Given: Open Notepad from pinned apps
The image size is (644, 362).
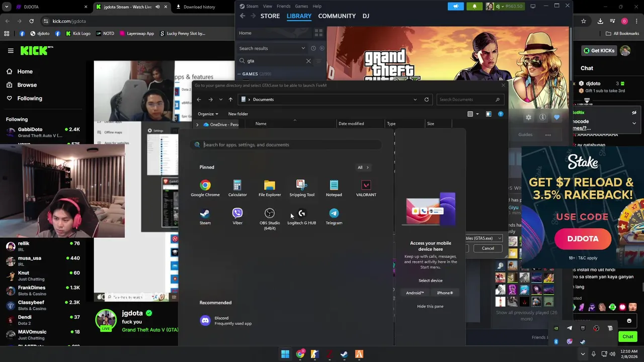Looking at the screenshot, I should pos(334,188).
